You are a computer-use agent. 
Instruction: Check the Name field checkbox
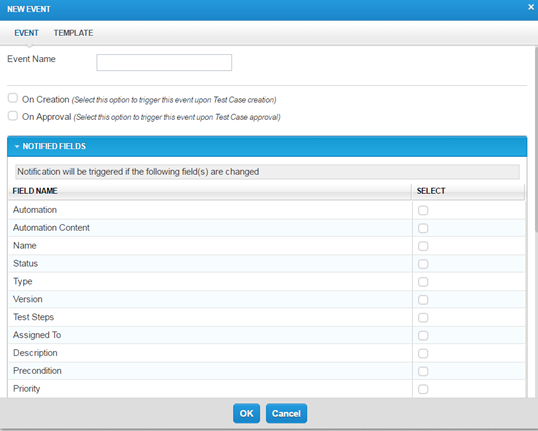(x=423, y=246)
